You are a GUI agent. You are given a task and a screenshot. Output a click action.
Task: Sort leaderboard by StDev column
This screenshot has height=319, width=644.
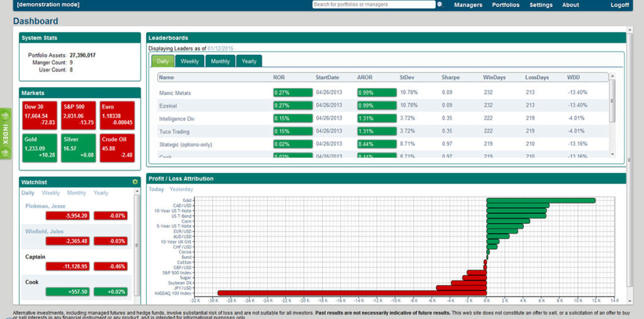407,77
